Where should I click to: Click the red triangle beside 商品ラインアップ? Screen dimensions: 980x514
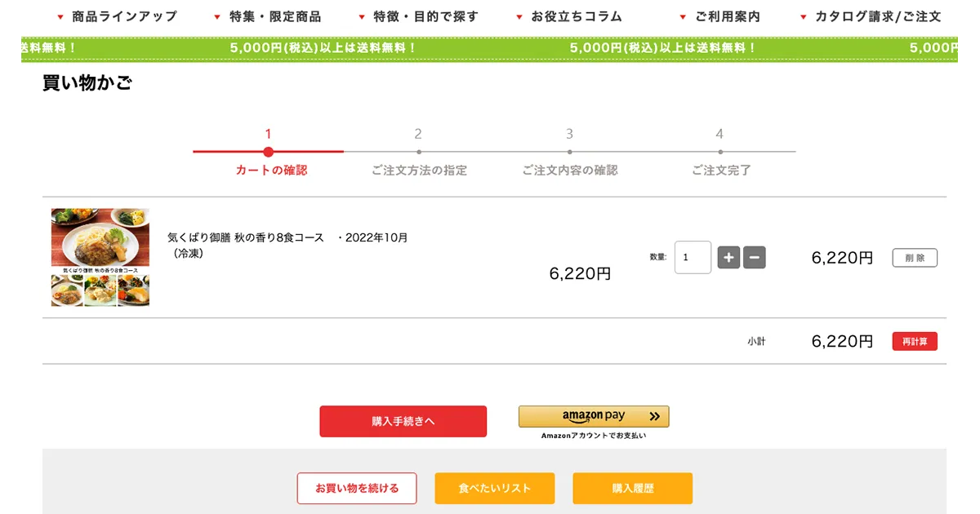59,16
